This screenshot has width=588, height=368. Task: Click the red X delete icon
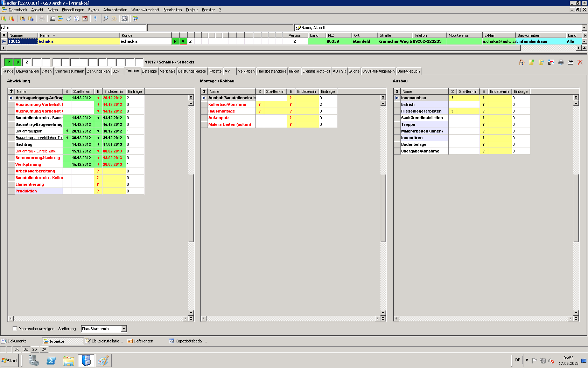580,62
